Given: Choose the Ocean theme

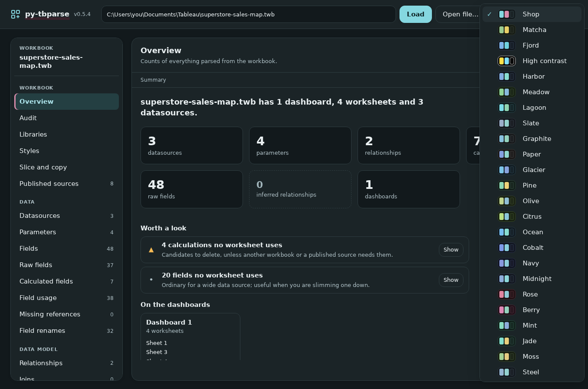Looking at the screenshot, I should click(532, 232).
